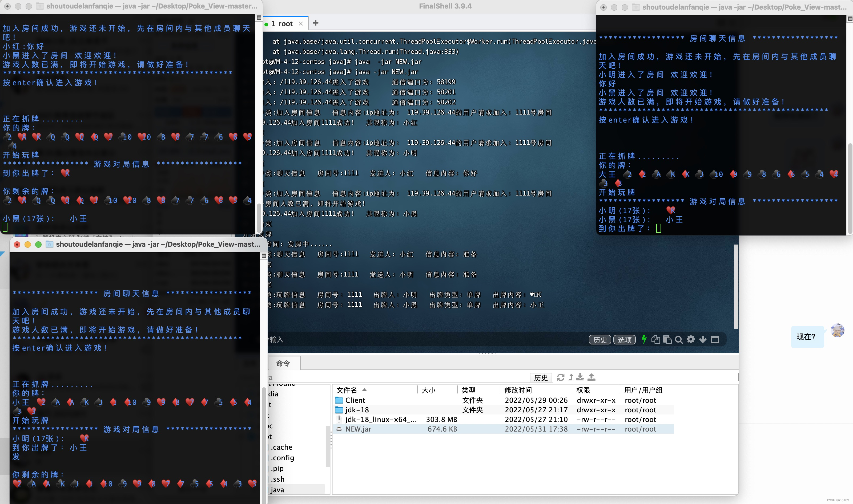853x504 pixels.
Task: Expand the jdk-18 folder in file browser
Action: coord(357,409)
